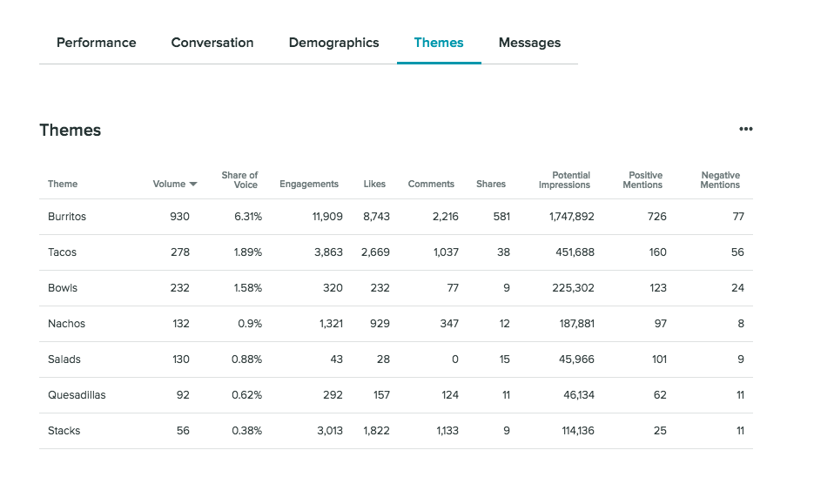This screenshot has height=504, width=814.
Task: Open the Tacos theme entry
Action: point(63,252)
